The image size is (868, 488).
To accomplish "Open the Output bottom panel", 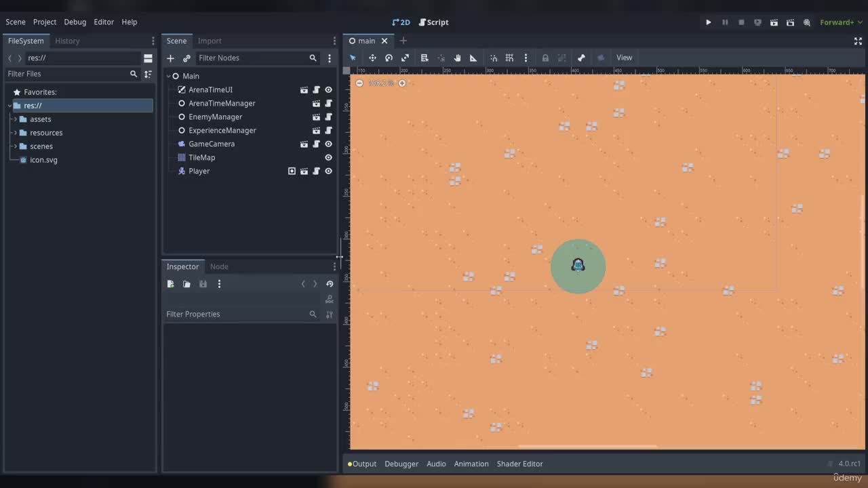I will (362, 464).
